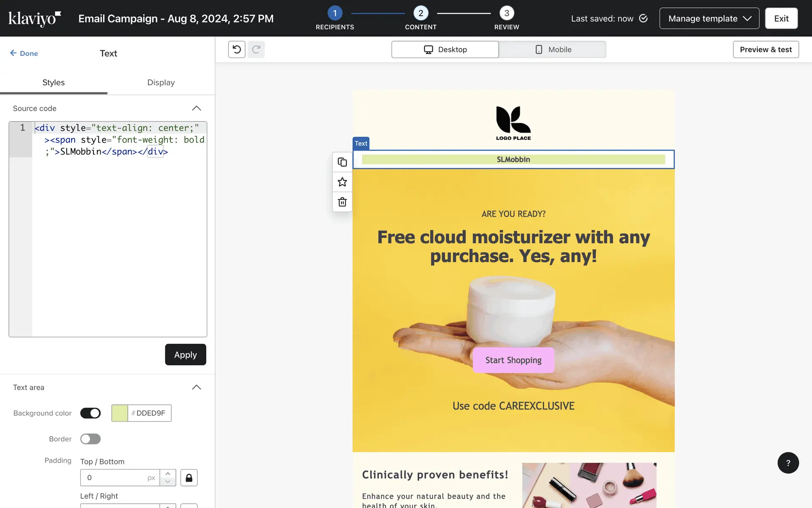Switch to the Display tab

[x=161, y=83]
